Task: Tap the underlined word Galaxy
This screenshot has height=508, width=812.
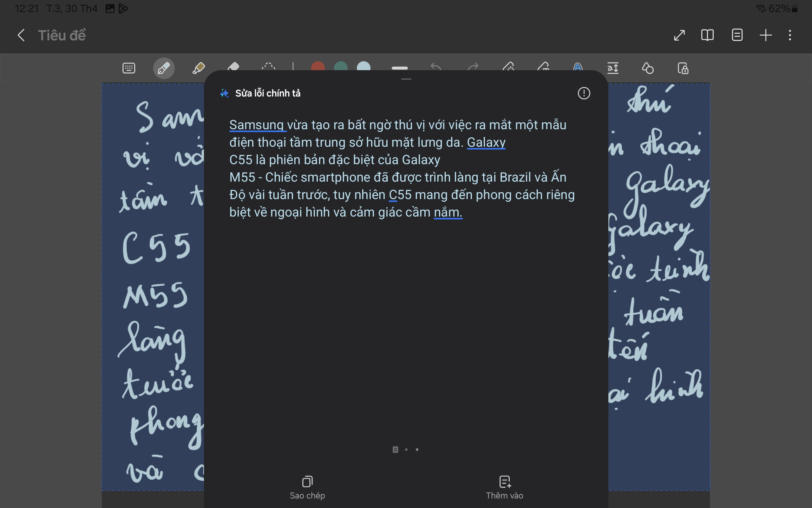Action: (x=486, y=143)
